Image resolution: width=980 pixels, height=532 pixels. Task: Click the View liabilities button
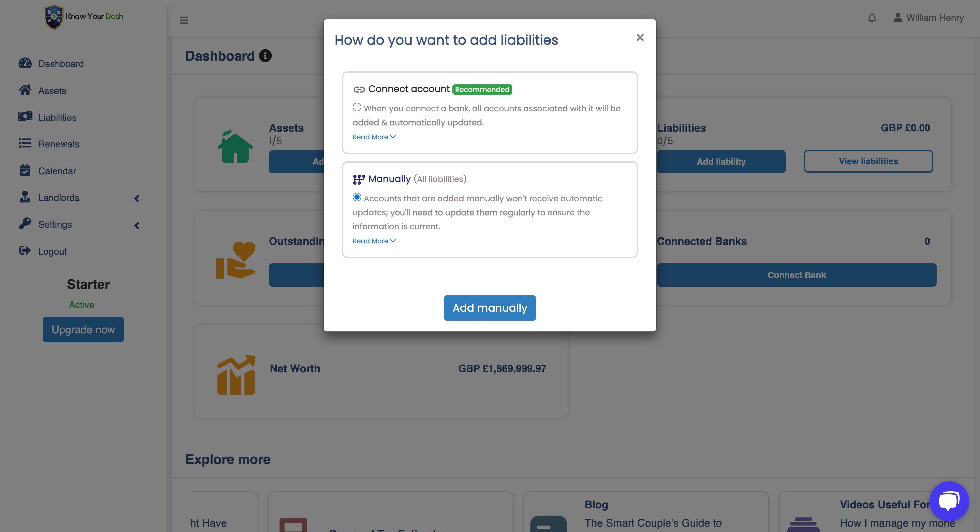coord(868,161)
